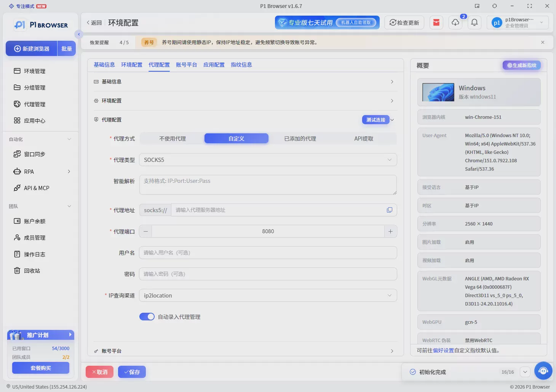
Task: Switch to the 账号平台 tab
Action: coord(187,65)
